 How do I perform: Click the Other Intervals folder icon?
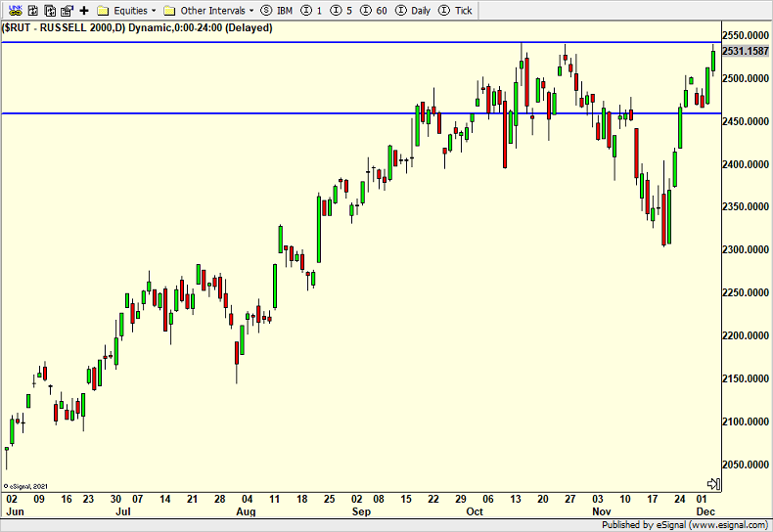click(x=170, y=11)
